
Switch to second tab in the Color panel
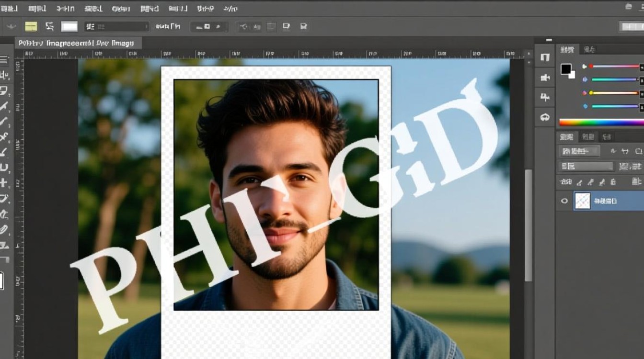[589, 49]
